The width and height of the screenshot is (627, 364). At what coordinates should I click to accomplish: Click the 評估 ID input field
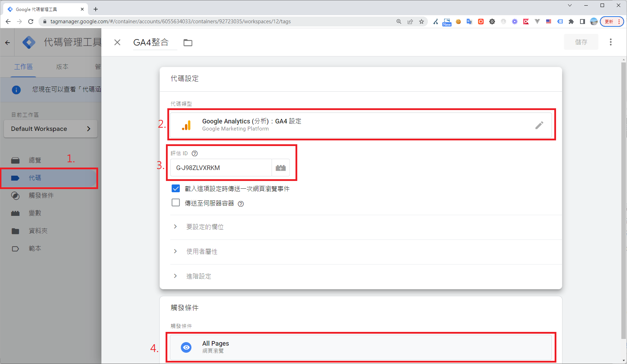tap(221, 168)
